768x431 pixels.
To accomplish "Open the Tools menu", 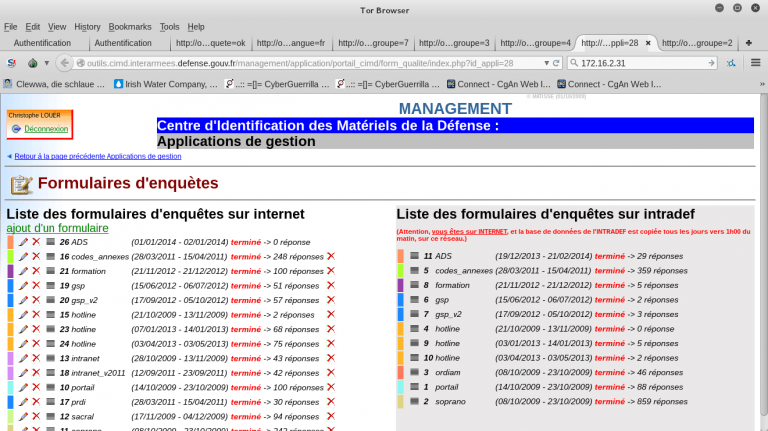I will pos(169,27).
